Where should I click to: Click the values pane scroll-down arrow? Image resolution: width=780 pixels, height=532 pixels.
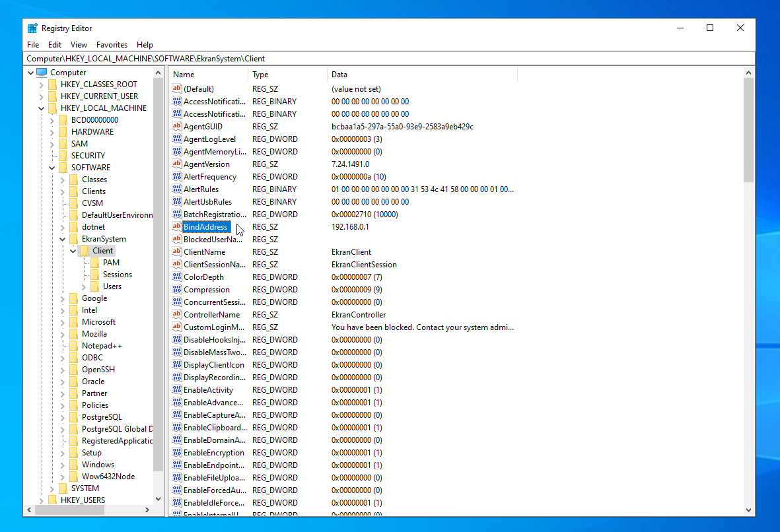(x=749, y=510)
